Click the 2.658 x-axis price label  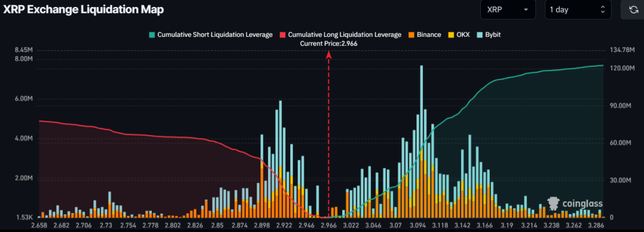(x=40, y=226)
